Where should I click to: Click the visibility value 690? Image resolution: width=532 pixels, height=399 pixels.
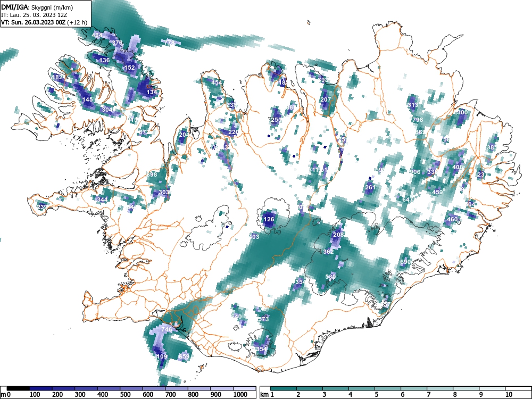pos(405,262)
